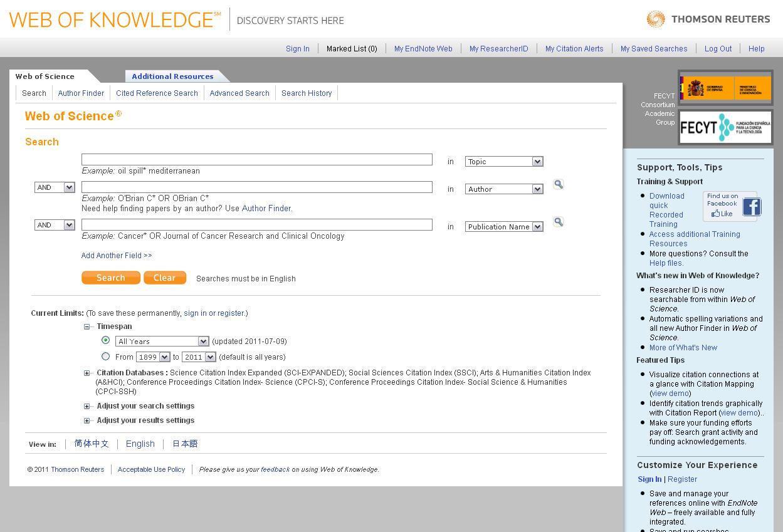Image resolution: width=783 pixels, height=532 pixels.
Task: Open the Author Finder sub-tab
Action: click(81, 93)
